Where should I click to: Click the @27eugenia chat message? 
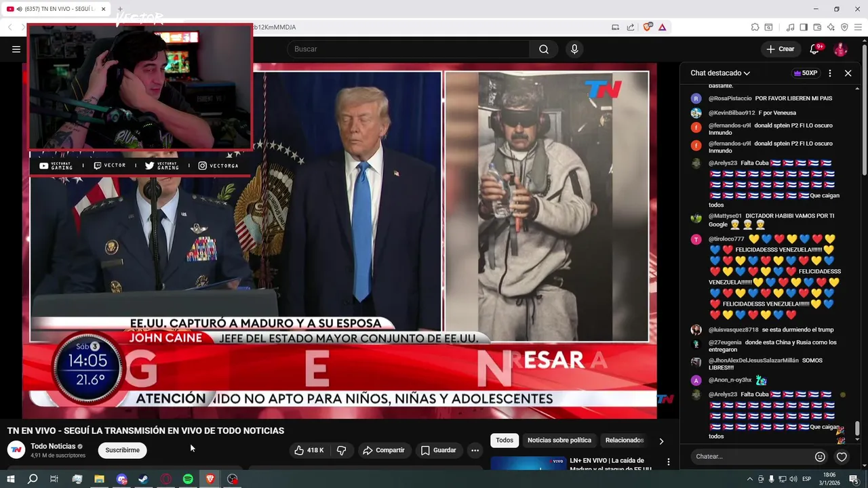tap(766, 346)
